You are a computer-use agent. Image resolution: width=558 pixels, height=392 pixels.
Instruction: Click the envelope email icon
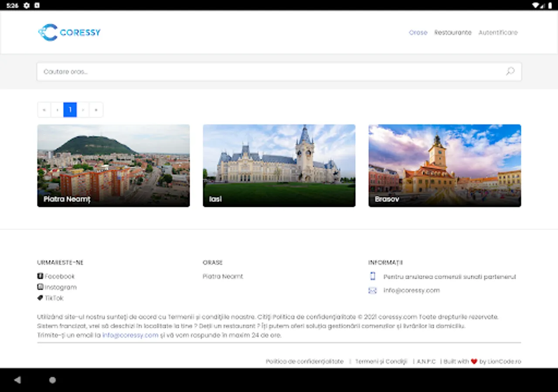(x=372, y=291)
